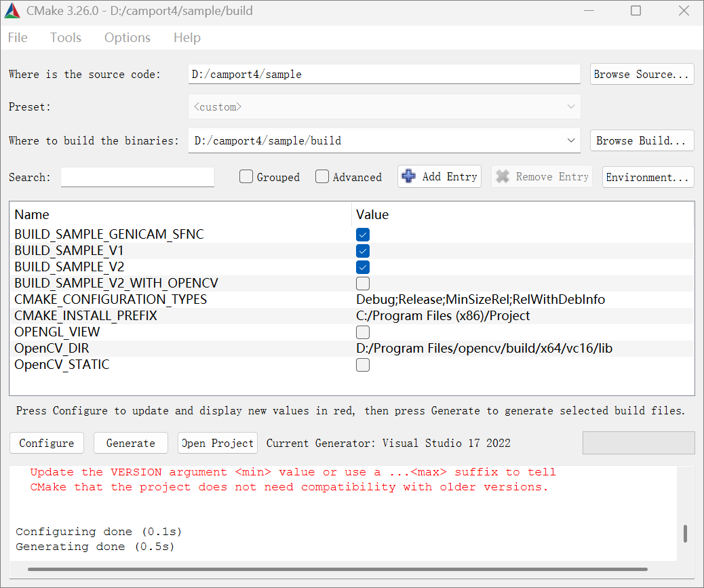
Task: Click Browse Source button
Action: point(642,74)
